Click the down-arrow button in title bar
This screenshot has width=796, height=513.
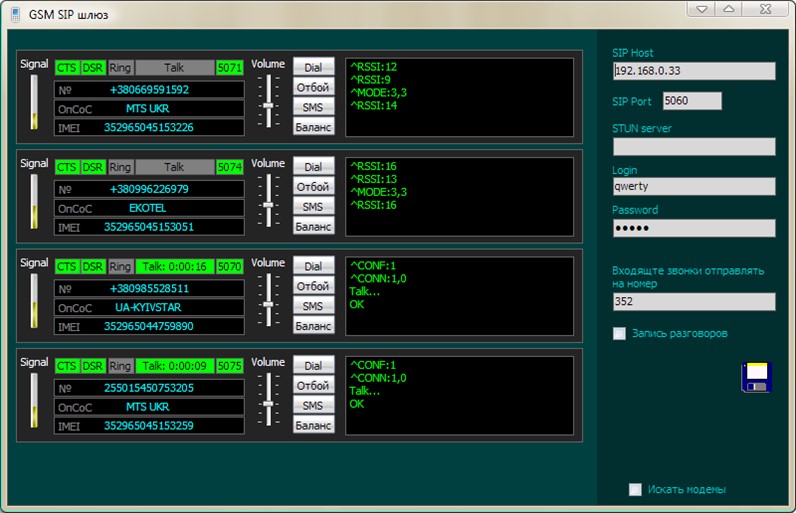pyautogui.click(x=703, y=8)
